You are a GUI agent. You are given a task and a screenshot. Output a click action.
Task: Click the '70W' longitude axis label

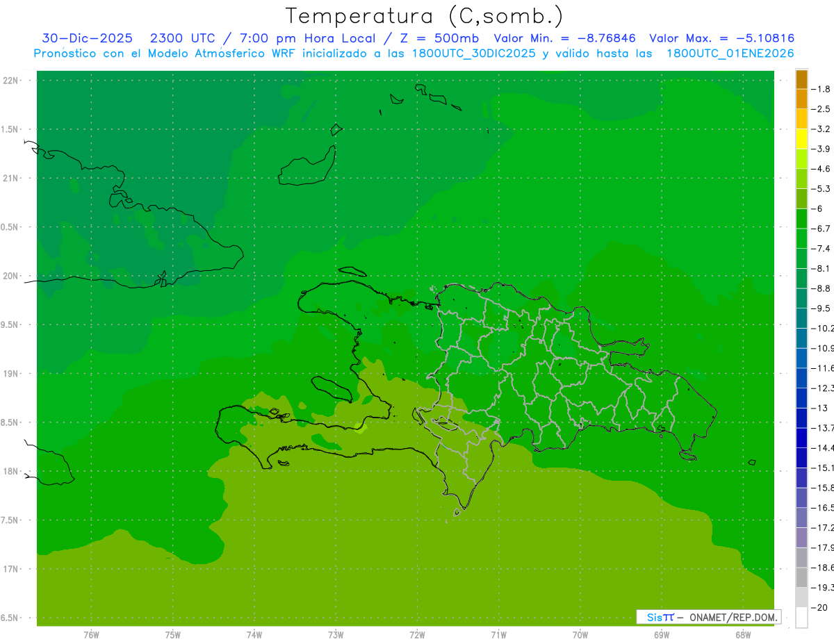click(580, 635)
